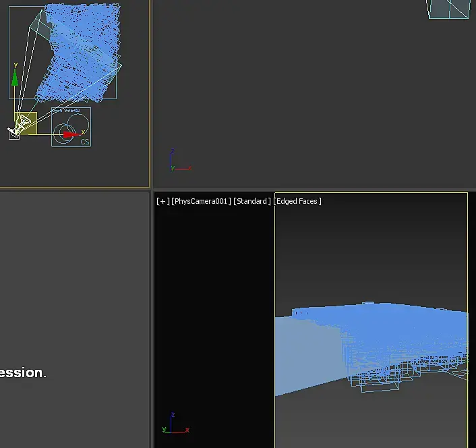Grab the red X-axis gizmo arrow
The image size is (476, 448).
click(70, 134)
